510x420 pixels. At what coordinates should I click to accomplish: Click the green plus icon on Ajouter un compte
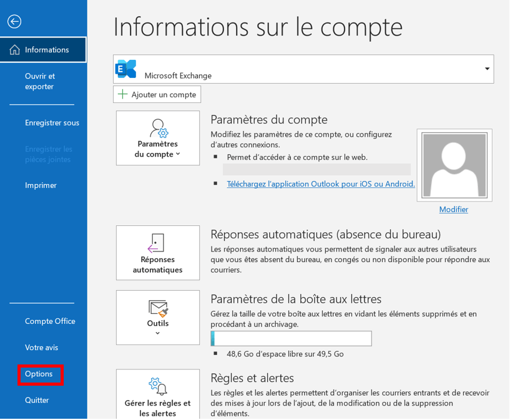122,94
